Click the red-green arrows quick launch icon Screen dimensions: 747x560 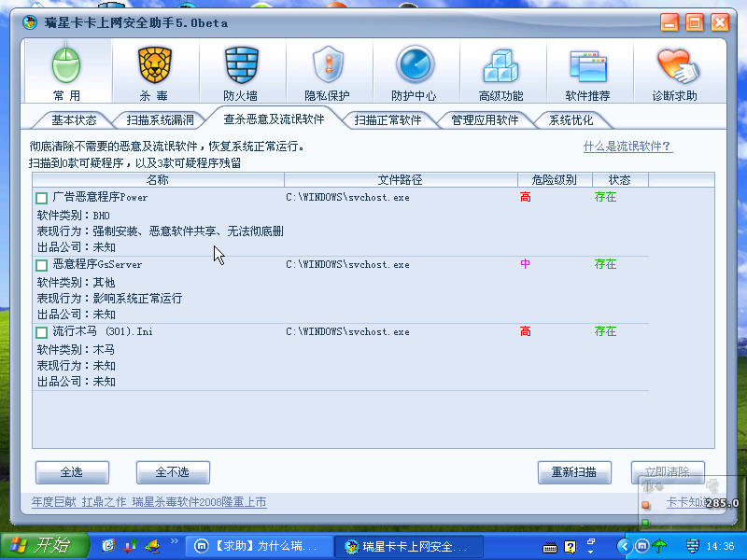131,546
